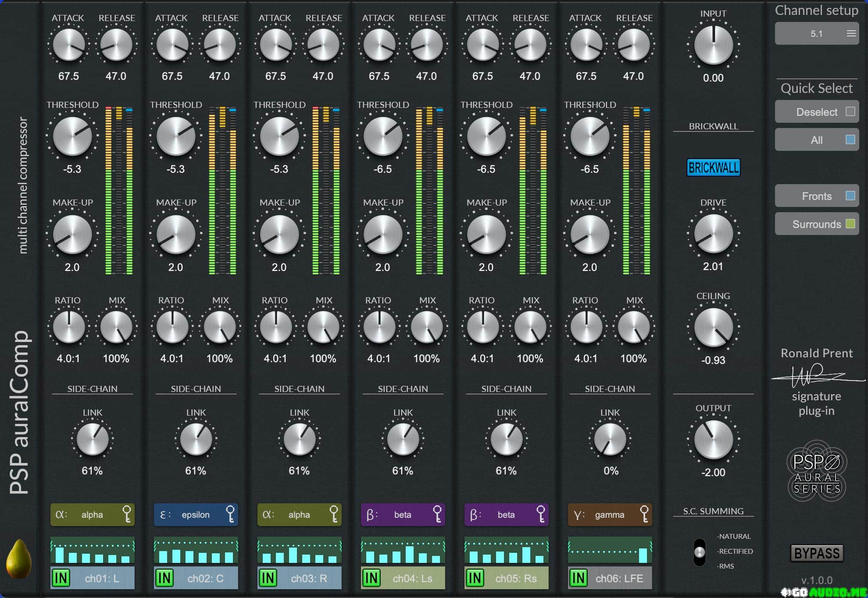Image resolution: width=868 pixels, height=598 pixels.
Task: Toggle the blue BRICKWALL limiter switch
Action: 713,167
